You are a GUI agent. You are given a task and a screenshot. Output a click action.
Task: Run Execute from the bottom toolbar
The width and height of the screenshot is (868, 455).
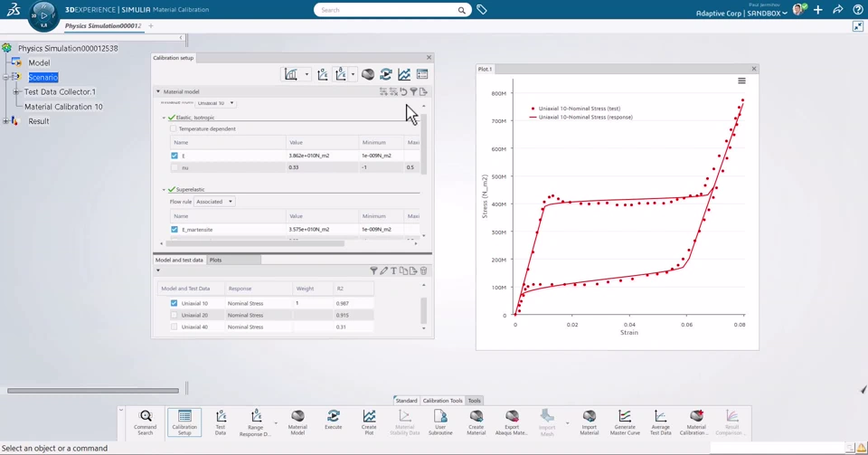[x=334, y=420]
